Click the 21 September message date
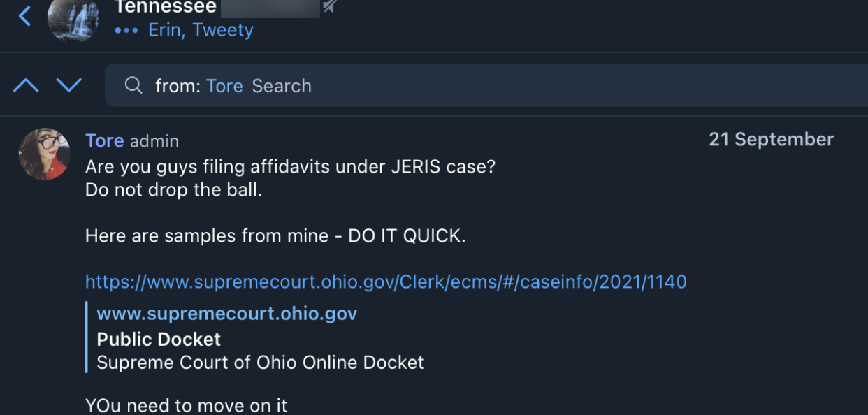This screenshot has height=415, width=868. click(771, 140)
